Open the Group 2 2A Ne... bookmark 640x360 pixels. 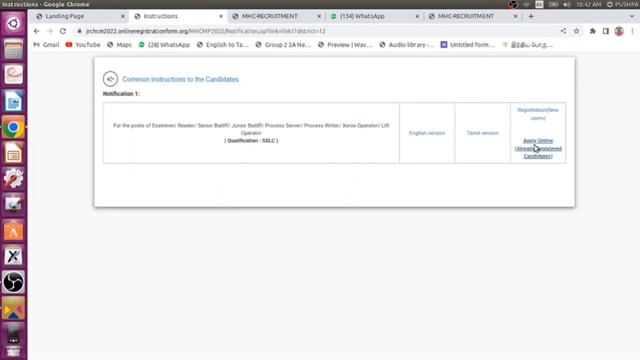[283, 45]
